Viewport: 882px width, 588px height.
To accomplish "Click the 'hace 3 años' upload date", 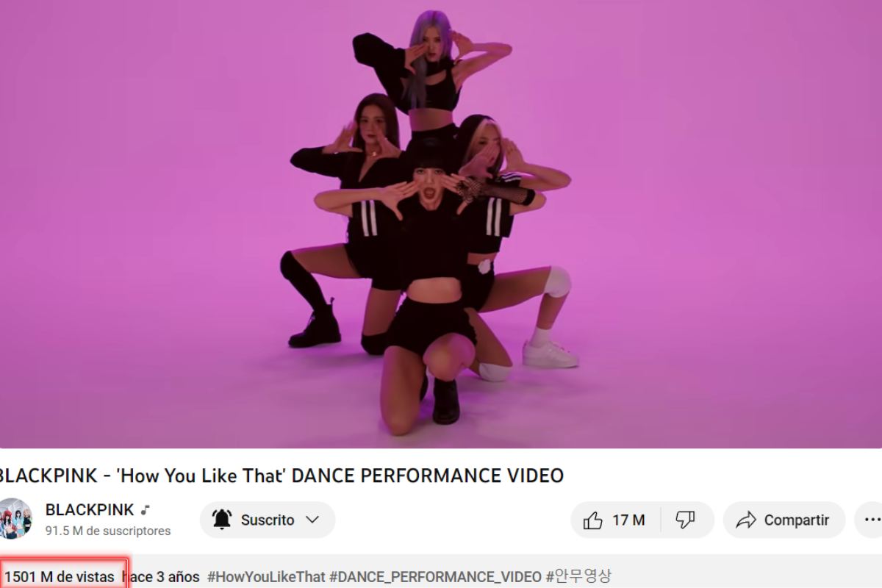I will point(161,577).
